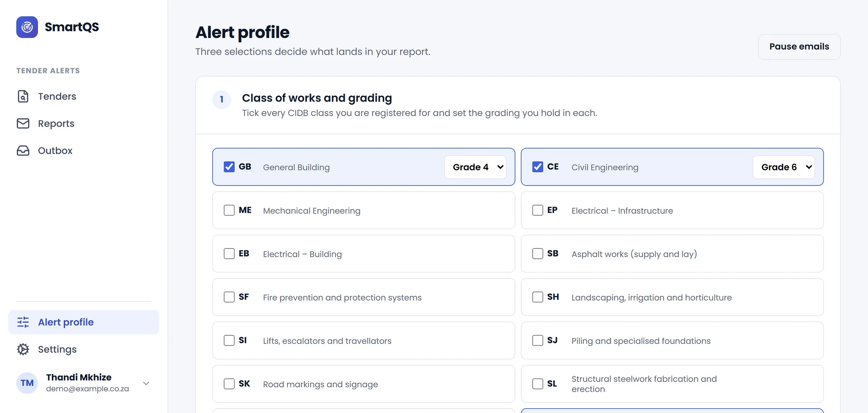868x413 pixels.
Task: Click the SmartQS logo icon
Action: coord(27,27)
